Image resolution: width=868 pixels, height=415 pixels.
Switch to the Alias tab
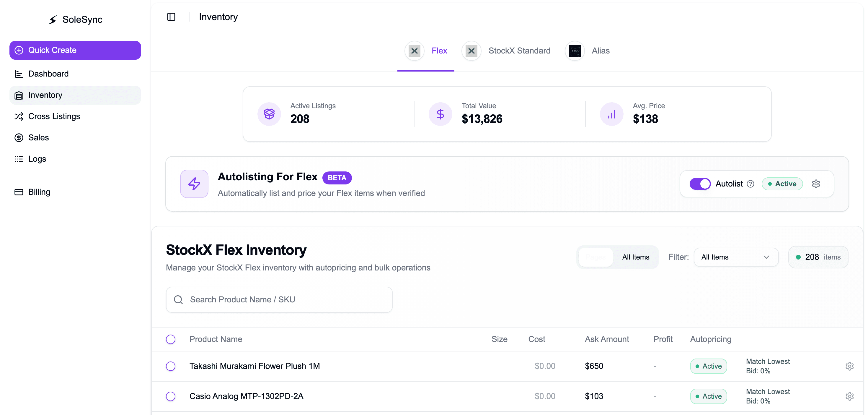tap(587, 51)
